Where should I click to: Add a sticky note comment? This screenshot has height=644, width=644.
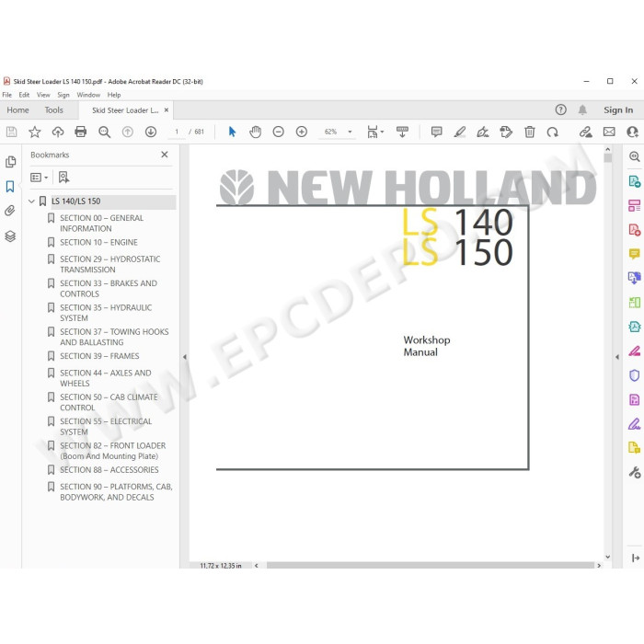[x=437, y=132]
